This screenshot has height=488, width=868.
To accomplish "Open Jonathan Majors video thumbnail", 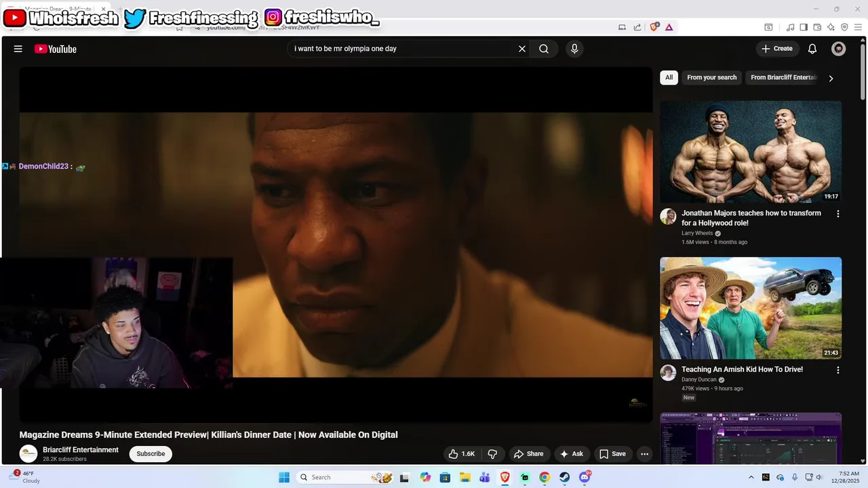I will coord(751,152).
